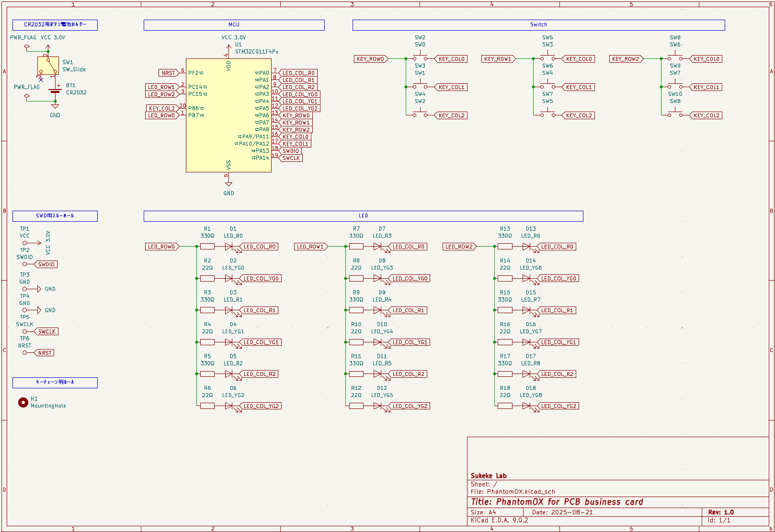Select the MountingHole symbol H1
775x532 pixels.
point(23,402)
